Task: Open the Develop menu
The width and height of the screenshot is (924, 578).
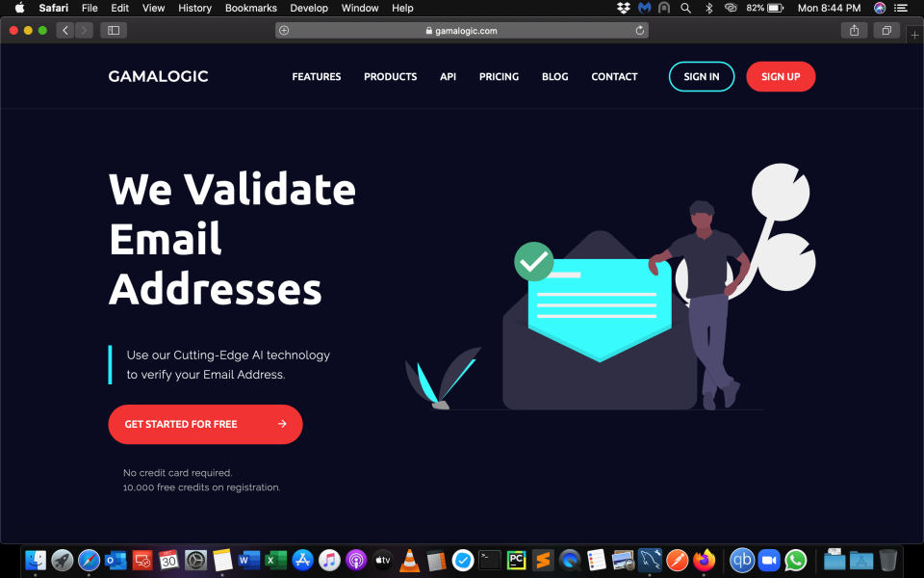Action: [x=308, y=8]
